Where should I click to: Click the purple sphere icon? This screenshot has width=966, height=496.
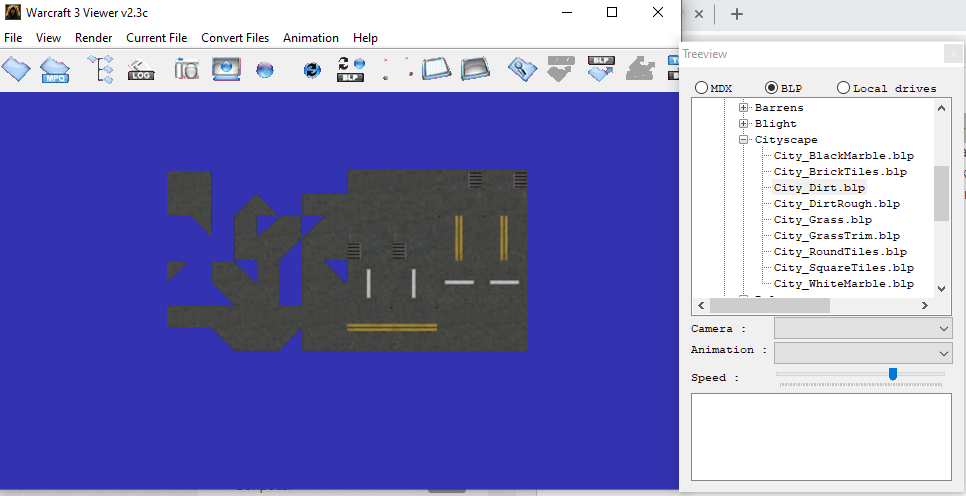(265, 70)
